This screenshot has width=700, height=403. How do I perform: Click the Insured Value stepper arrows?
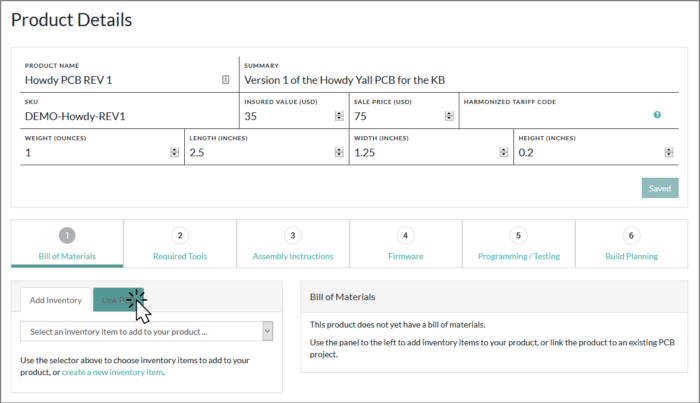pyautogui.click(x=339, y=116)
